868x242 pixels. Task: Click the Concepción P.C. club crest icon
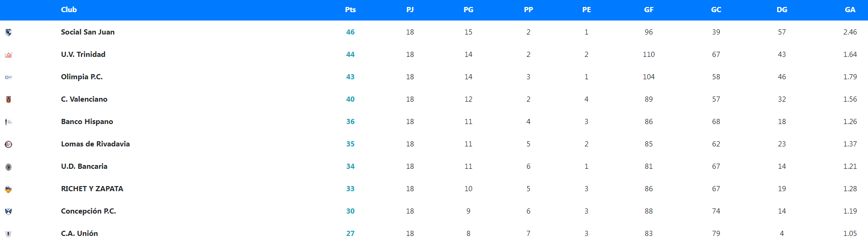(x=8, y=211)
